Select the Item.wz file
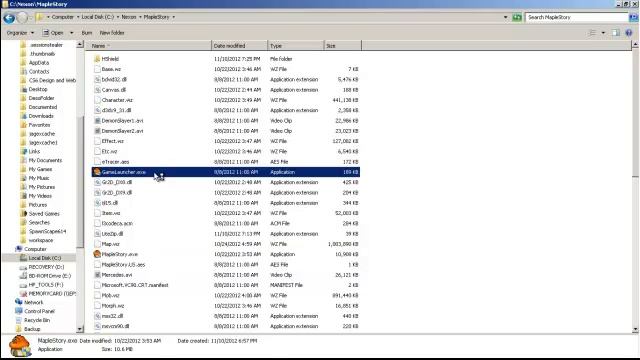The height and width of the screenshot is (360, 640). coord(111,213)
